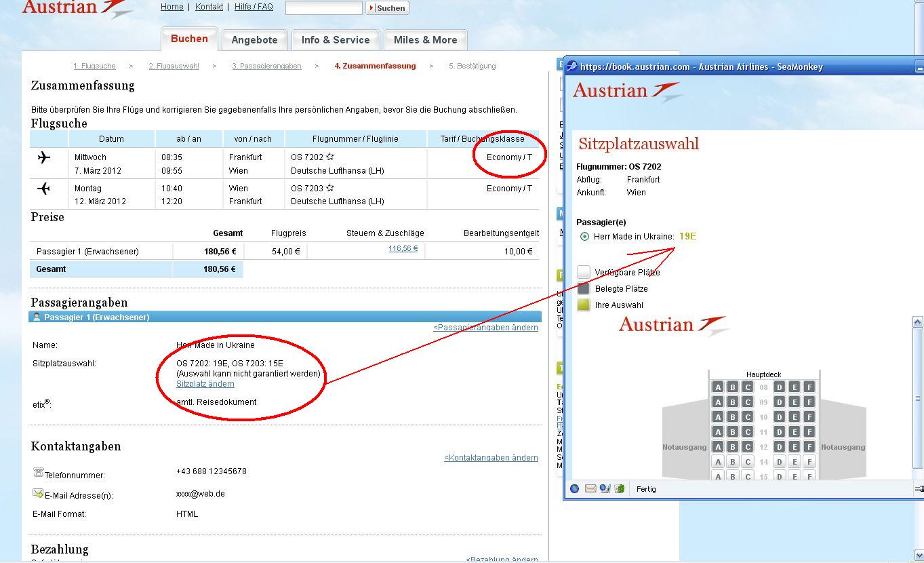The image size is (924, 563).
Task: Click the Sitzplatz ändern link
Action: pyautogui.click(x=205, y=384)
